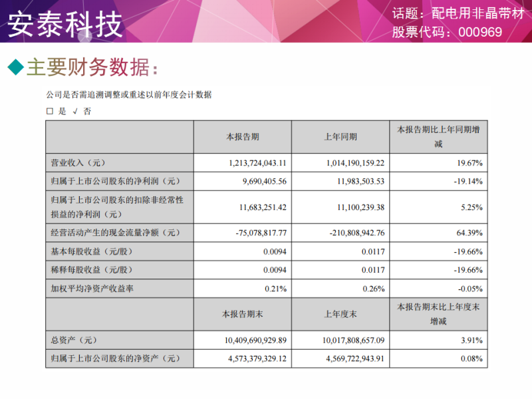Image resolution: width=532 pixels, height=399 pixels.
Task: Tick the 是 checkbox
Action: click(49, 111)
